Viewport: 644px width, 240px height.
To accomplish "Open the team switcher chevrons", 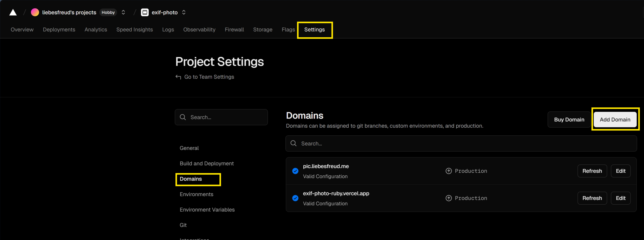I will click(123, 12).
